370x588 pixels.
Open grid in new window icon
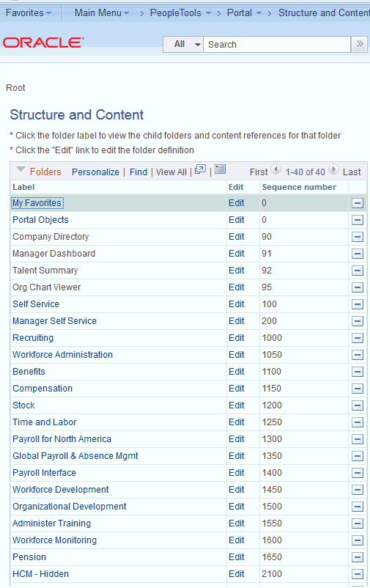point(201,169)
